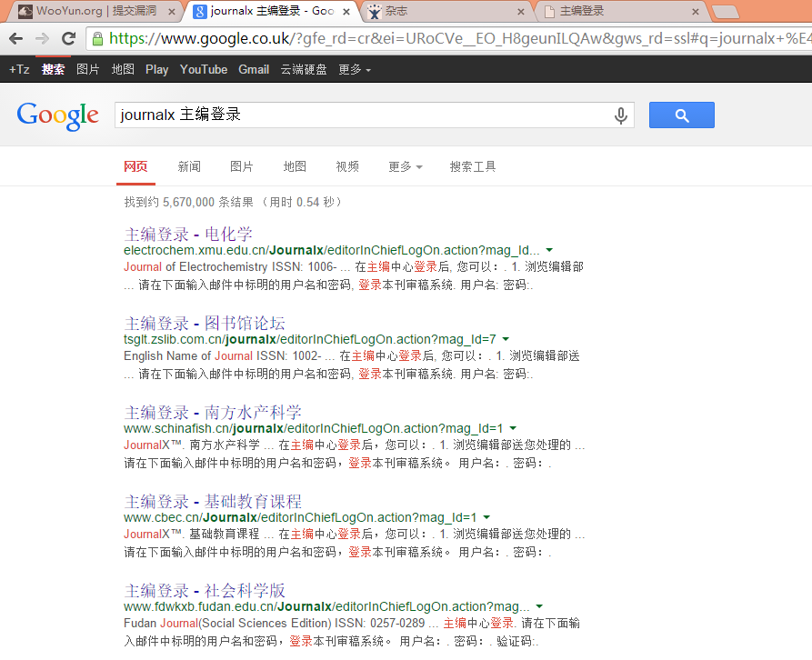Open 图片 in the black bar
Image resolution: width=812 pixels, height=660 pixels.
87,69
